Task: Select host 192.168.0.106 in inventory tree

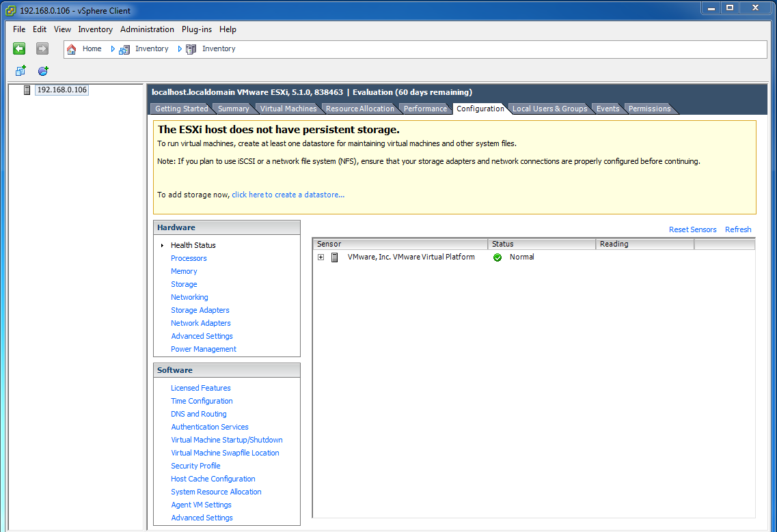Action: 62,89
